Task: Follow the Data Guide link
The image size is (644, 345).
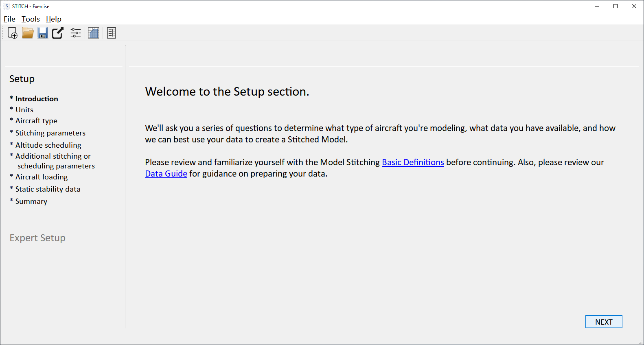Action: point(166,174)
